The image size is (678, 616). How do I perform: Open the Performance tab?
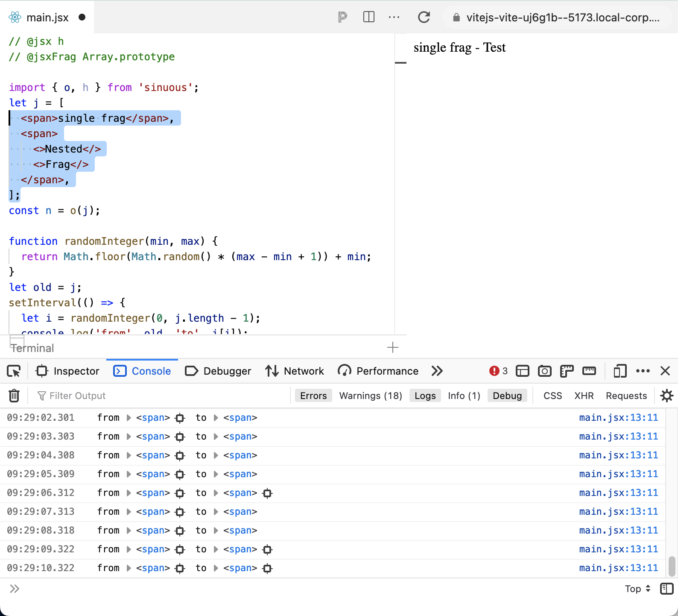pos(378,371)
